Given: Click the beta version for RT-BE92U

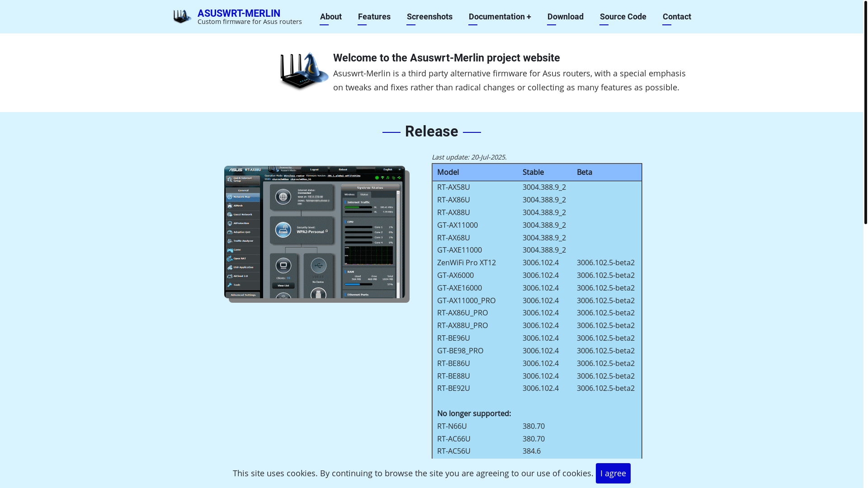Looking at the screenshot, I should coord(606,388).
